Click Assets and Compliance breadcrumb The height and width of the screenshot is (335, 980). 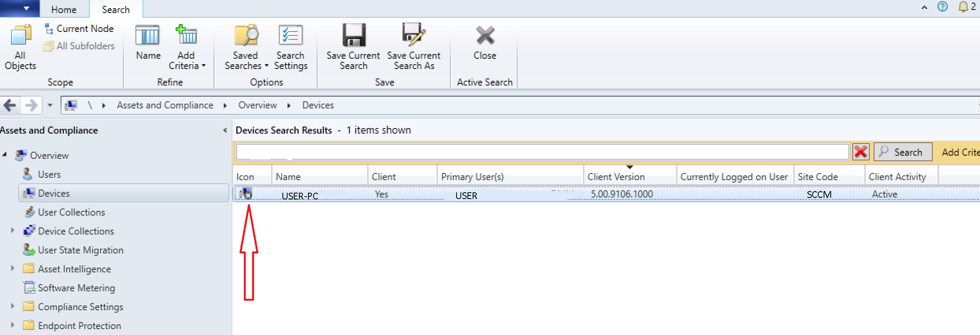pyautogui.click(x=165, y=105)
